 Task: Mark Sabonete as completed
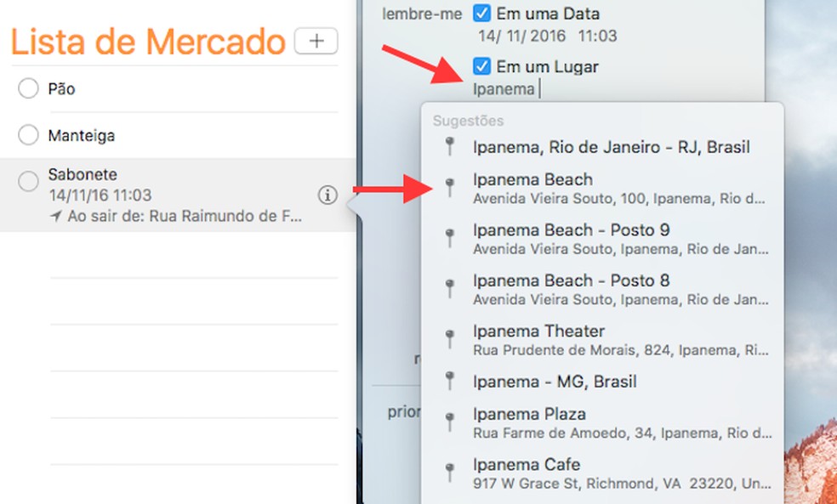pyautogui.click(x=26, y=181)
